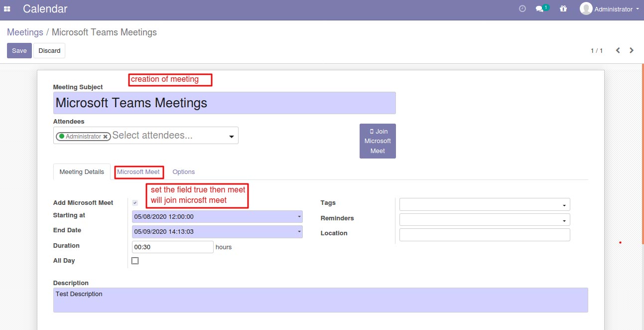
Task: Discard meeting changes
Action: [x=49, y=50]
